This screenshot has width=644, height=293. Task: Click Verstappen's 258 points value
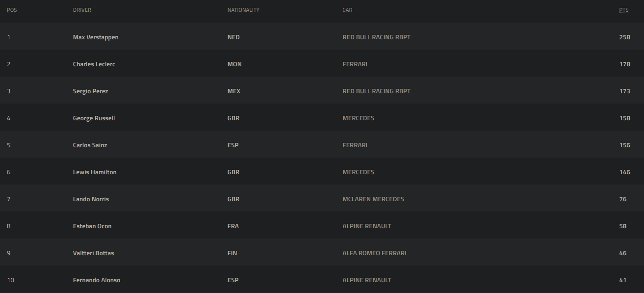click(x=624, y=37)
